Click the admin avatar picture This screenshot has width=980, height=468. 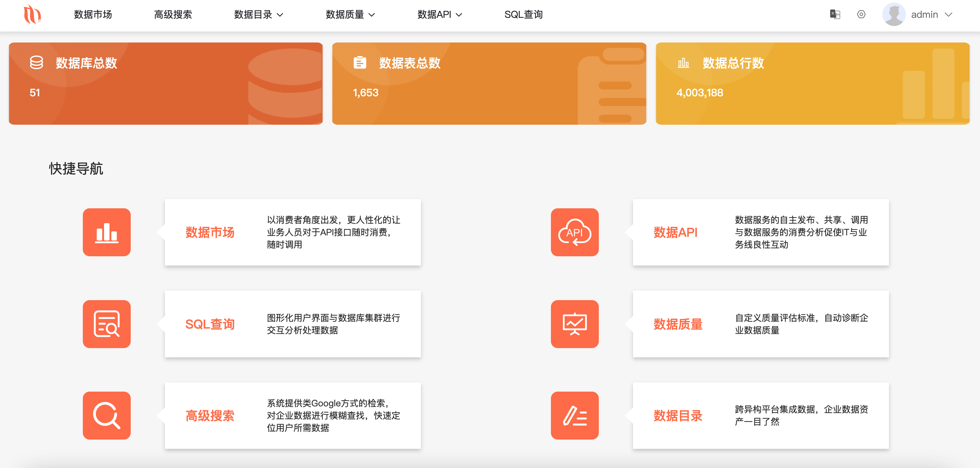[x=895, y=14]
